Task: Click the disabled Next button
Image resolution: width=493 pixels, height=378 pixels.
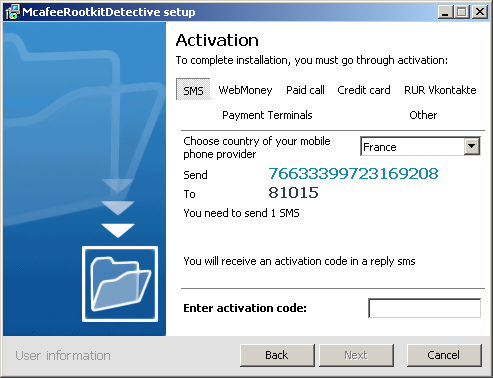Action: tap(356, 355)
